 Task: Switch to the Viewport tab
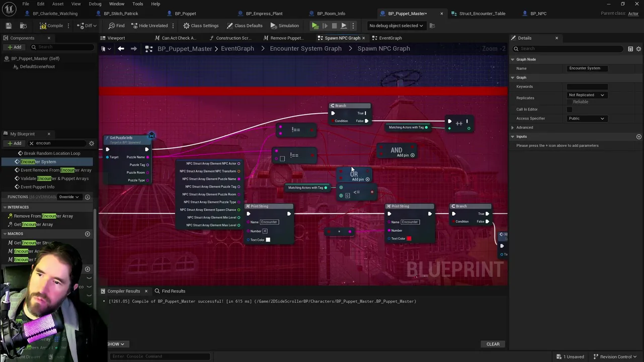[116, 38]
